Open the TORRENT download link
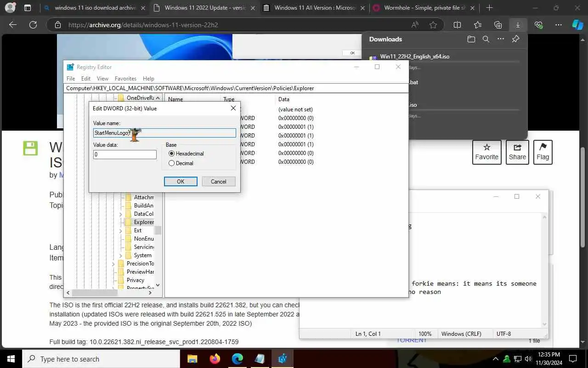The height and width of the screenshot is (368, 588). pyautogui.click(x=412, y=340)
